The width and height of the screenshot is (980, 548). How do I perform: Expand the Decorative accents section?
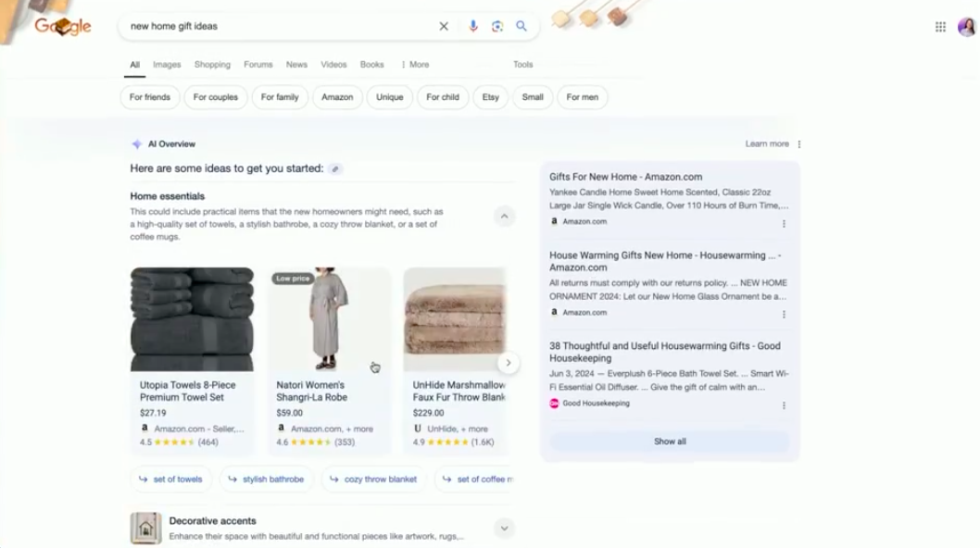505,529
